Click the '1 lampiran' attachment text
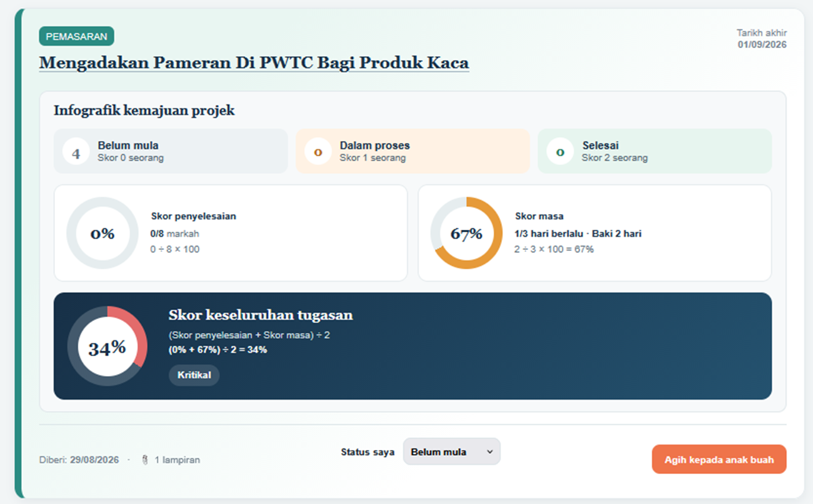813x504 pixels. [x=177, y=460]
